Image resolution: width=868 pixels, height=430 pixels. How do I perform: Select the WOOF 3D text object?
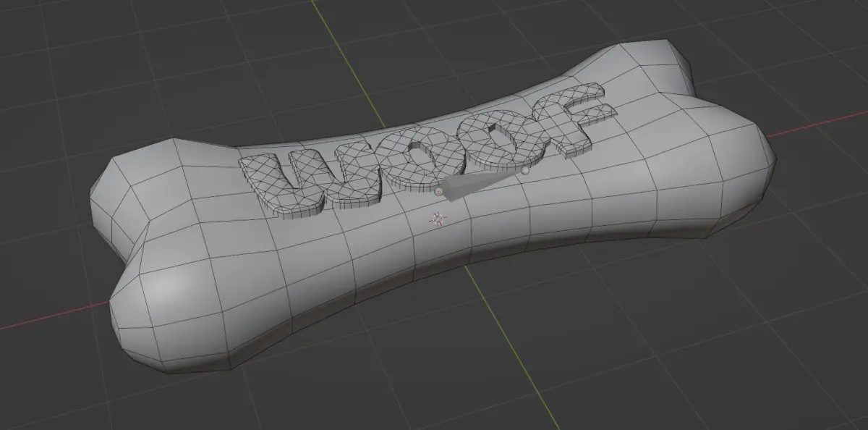tap(430, 151)
